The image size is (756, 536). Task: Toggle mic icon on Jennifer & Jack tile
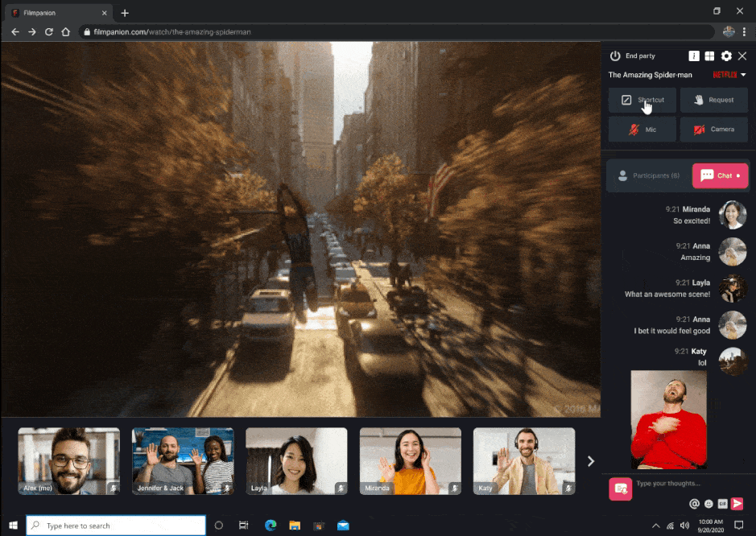pyautogui.click(x=227, y=488)
